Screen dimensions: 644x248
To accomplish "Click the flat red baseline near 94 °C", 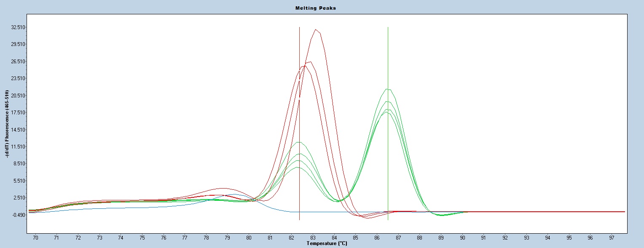I will tap(547, 212).
